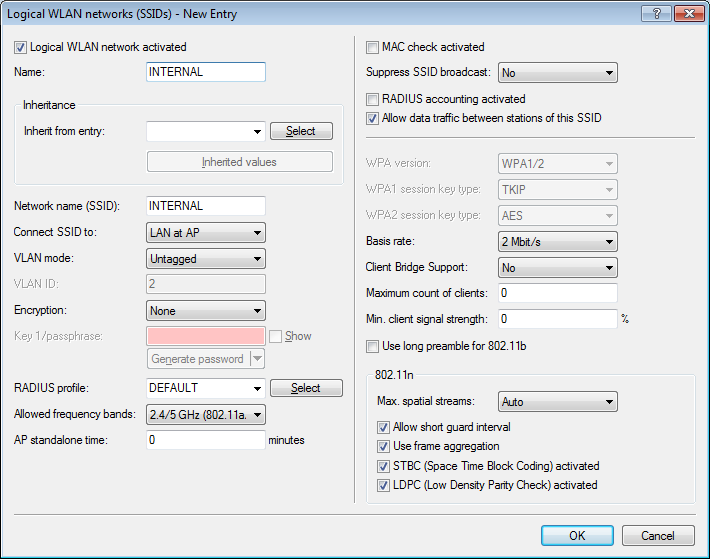Uncheck Logical WLAN network activated
This screenshot has width=710, height=559.
(x=21, y=47)
